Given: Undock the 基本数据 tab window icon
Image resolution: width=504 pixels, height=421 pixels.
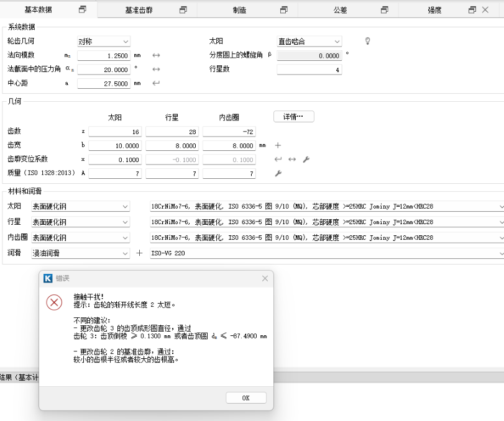Looking at the screenshot, I should 82,10.
